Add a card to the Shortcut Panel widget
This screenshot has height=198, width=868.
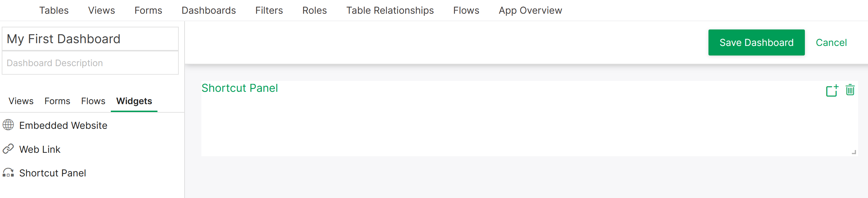click(x=832, y=90)
